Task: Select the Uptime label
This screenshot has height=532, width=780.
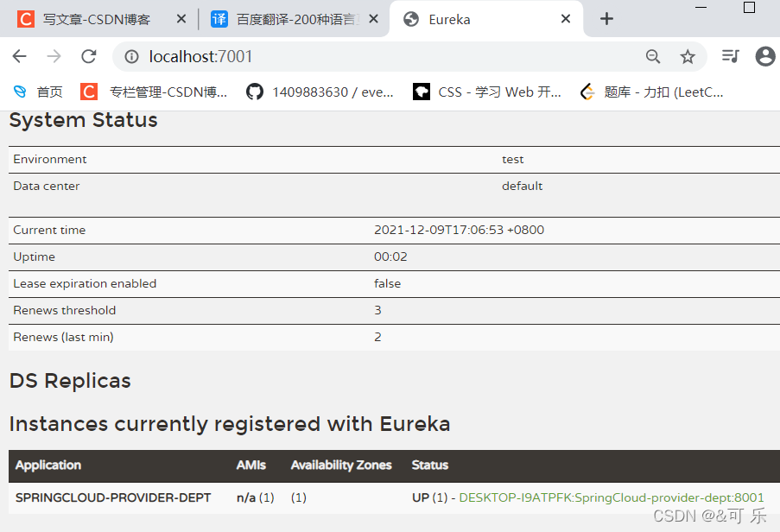Action: (34, 256)
